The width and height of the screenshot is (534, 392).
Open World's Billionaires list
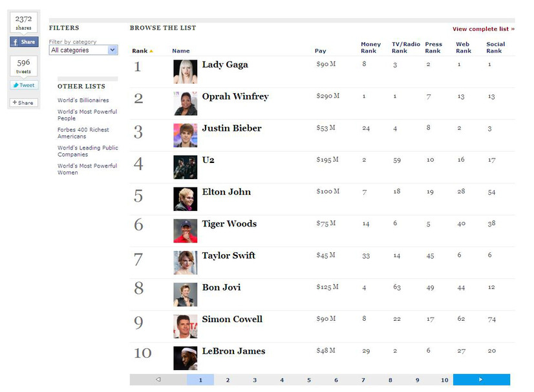tap(83, 100)
